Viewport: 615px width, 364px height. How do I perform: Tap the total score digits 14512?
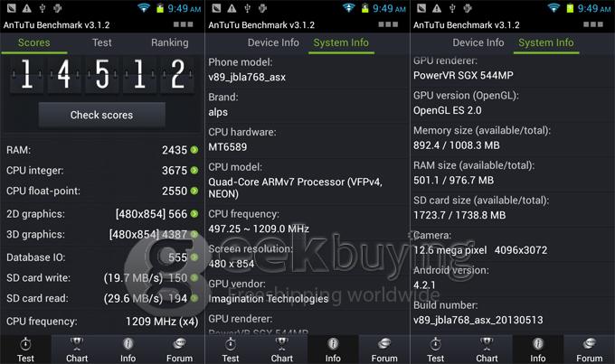click(102, 74)
